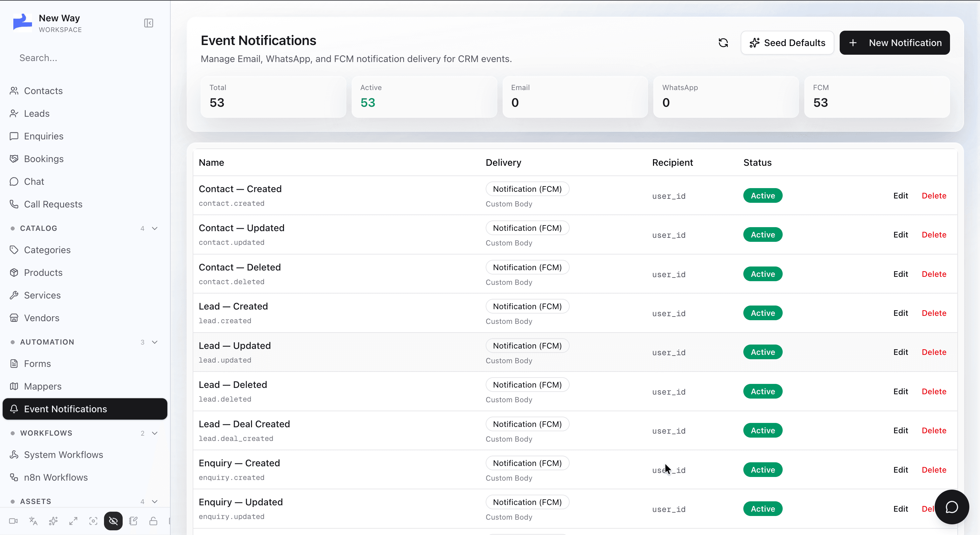
Task: Click the sparkles AI icon in the bottom toolbar
Action: click(x=53, y=521)
